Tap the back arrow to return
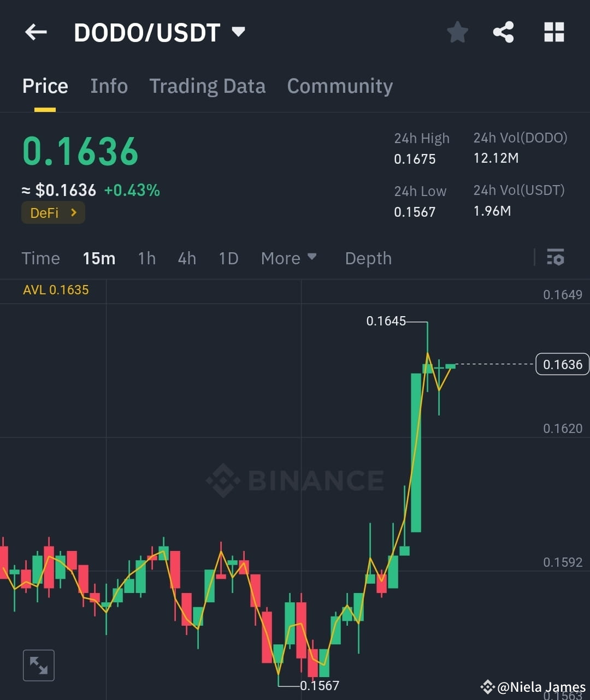The width and height of the screenshot is (590, 700). pyautogui.click(x=36, y=32)
